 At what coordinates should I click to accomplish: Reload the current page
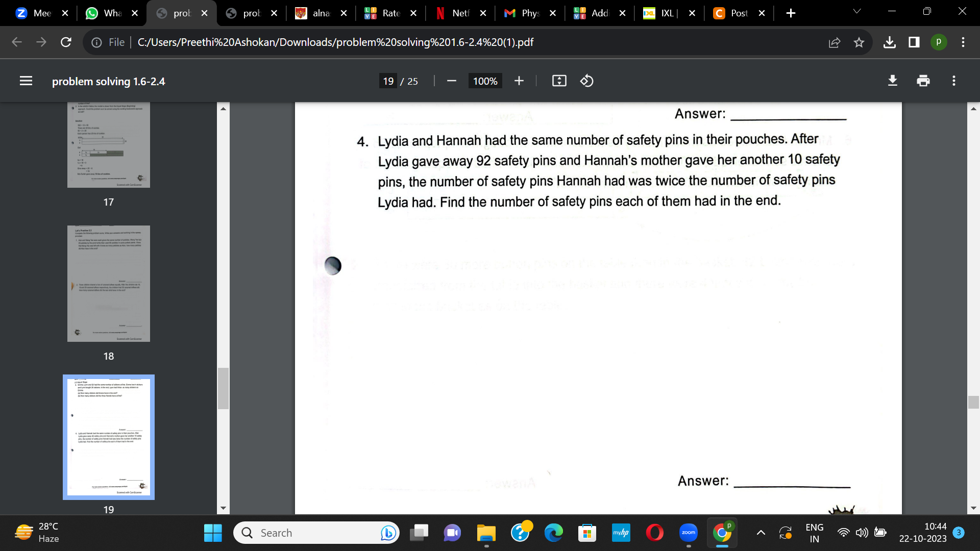click(x=66, y=42)
